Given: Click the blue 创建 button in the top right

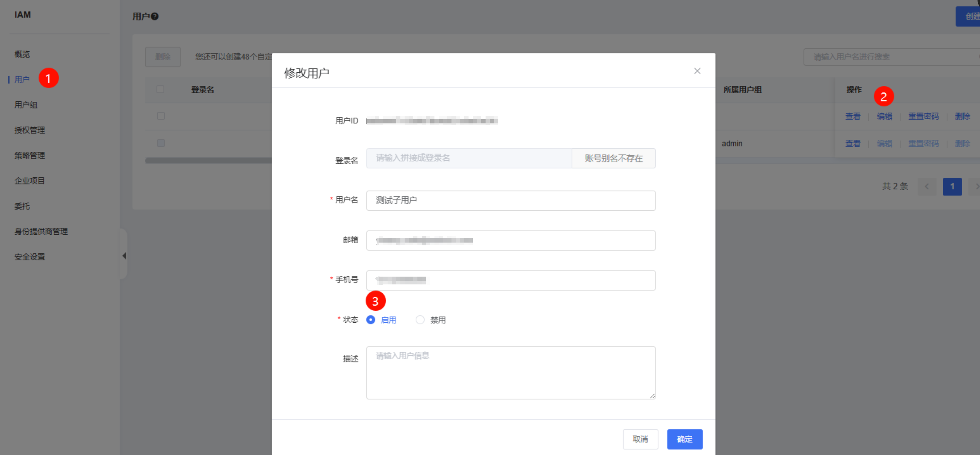Looking at the screenshot, I should (968, 16).
